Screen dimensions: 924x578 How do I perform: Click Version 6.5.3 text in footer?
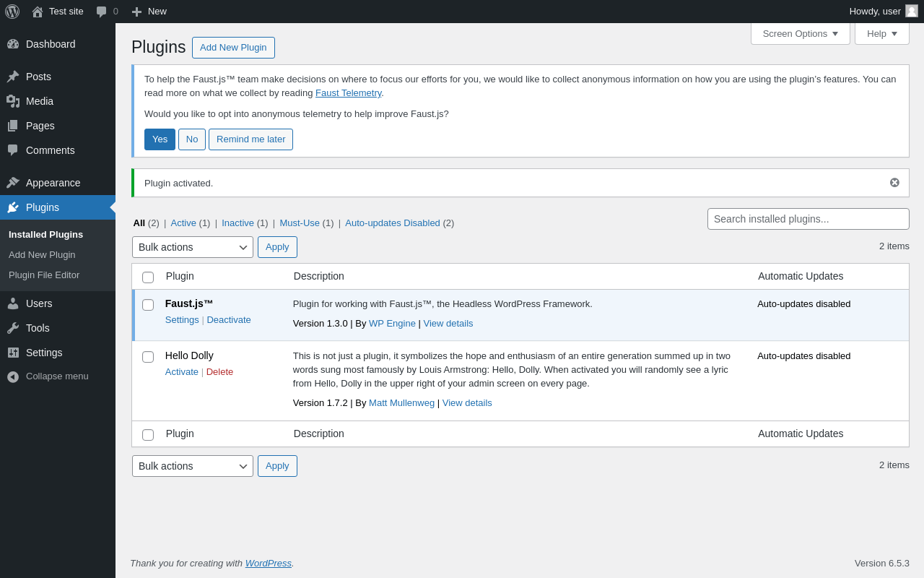[x=882, y=564]
